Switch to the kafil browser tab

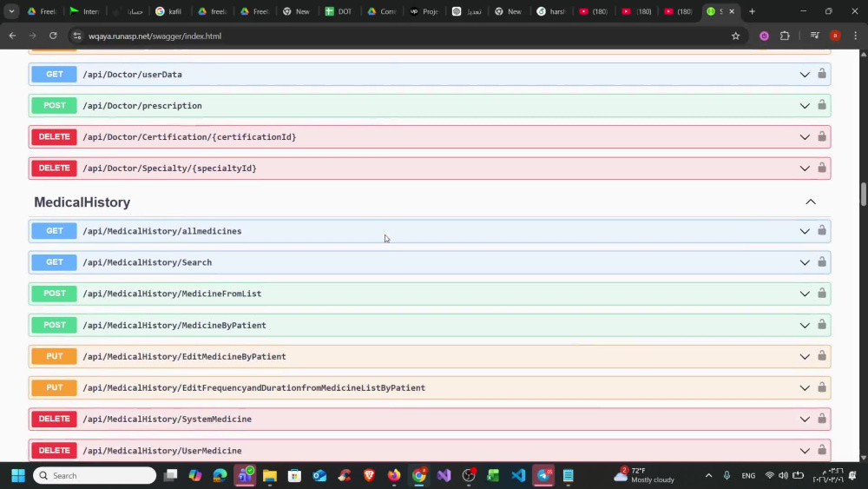pyautogui.click(x=169, y=11)
